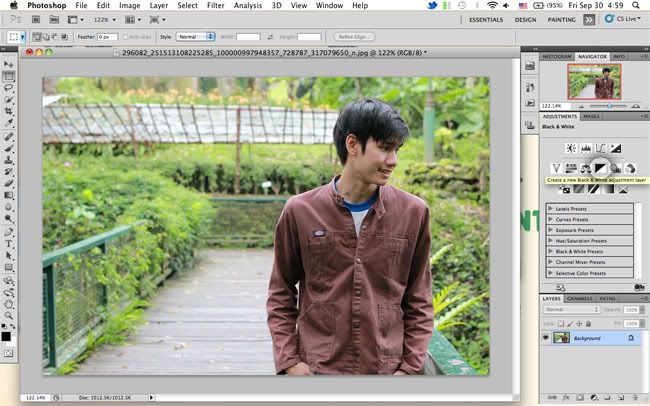The width and height of the screenshot is (650, 406).
Task: Create a Photo Filter adjustment layer
Action: coord(615,168)
